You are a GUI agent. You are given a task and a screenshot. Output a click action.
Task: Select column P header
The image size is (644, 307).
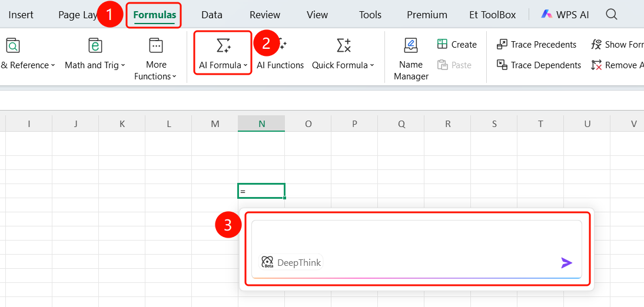click(x=354, y=124)
